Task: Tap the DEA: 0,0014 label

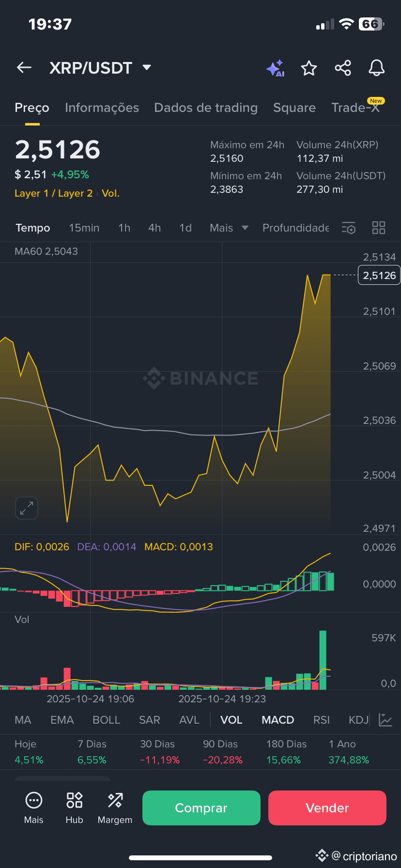Action: (107, 547)
